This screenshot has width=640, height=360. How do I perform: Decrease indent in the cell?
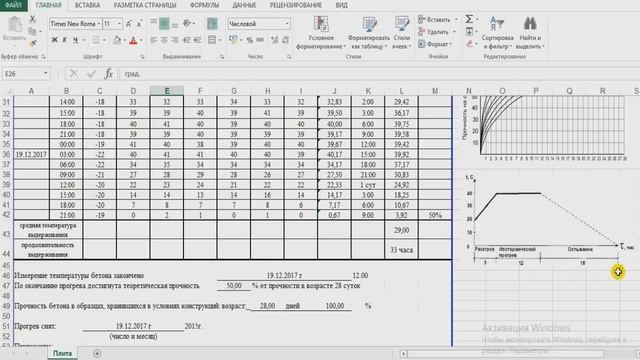(187, 40)
